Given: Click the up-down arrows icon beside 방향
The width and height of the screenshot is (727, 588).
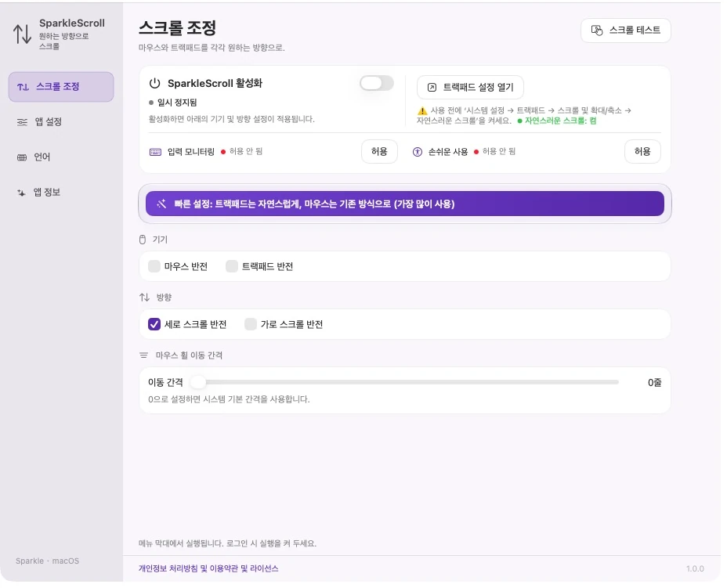Looking at the screenshot, I should (146, 299).
